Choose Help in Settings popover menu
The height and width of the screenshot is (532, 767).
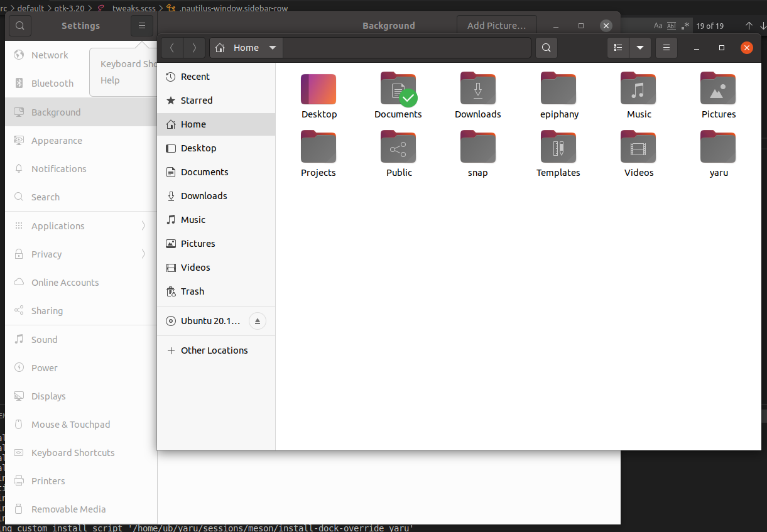pos(110,80)
